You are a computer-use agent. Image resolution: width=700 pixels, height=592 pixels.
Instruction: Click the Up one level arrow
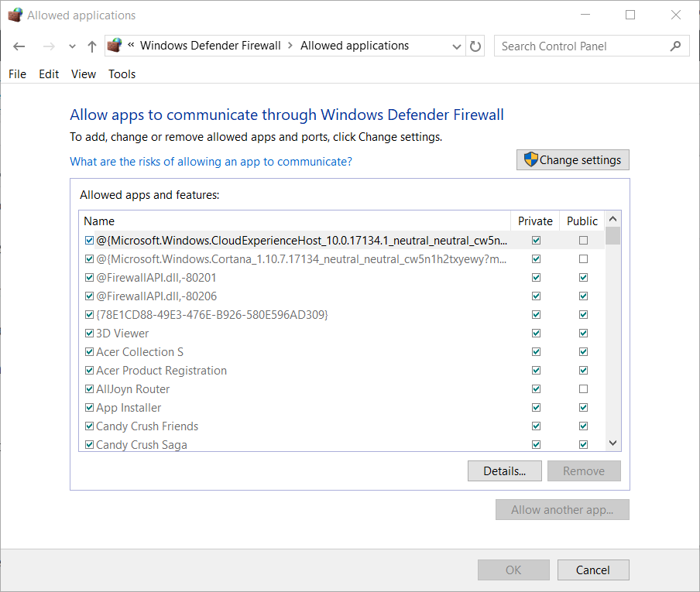click(92, 46)
